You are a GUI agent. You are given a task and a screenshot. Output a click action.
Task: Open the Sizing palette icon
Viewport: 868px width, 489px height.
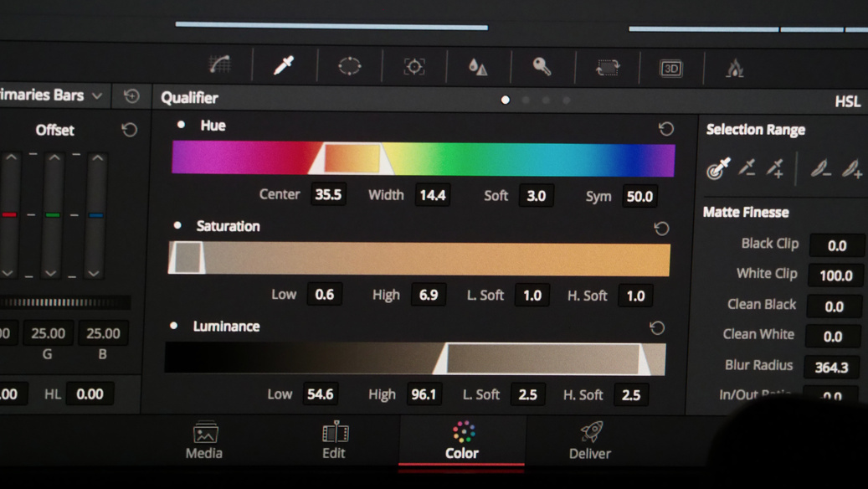click(608, 68)
